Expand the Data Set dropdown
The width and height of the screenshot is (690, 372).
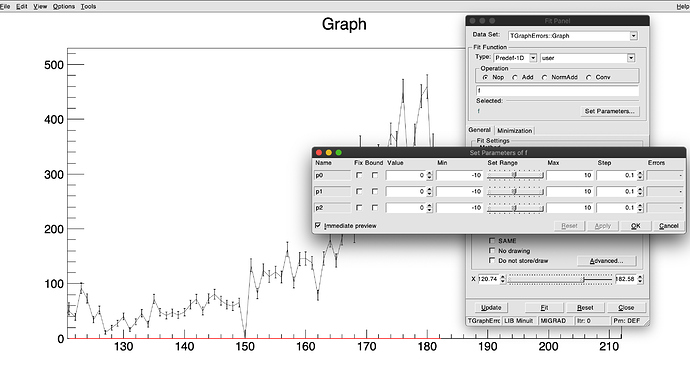633,36
